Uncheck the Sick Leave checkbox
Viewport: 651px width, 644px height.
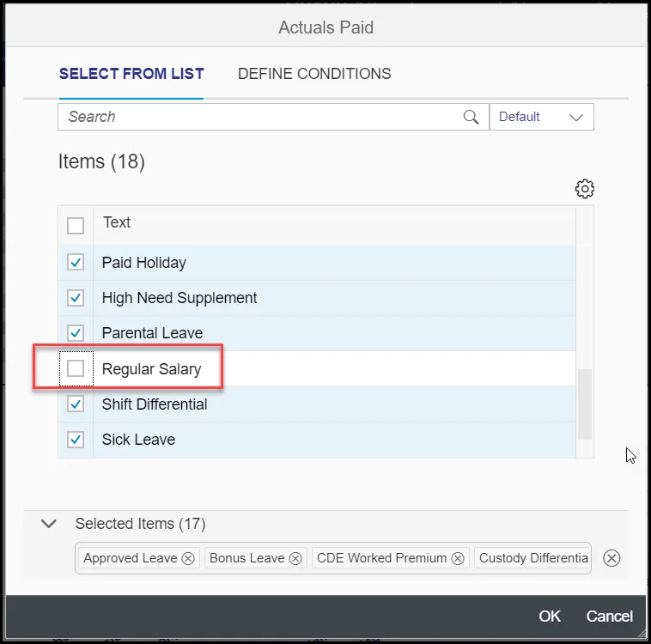click(x=76, y=440)
